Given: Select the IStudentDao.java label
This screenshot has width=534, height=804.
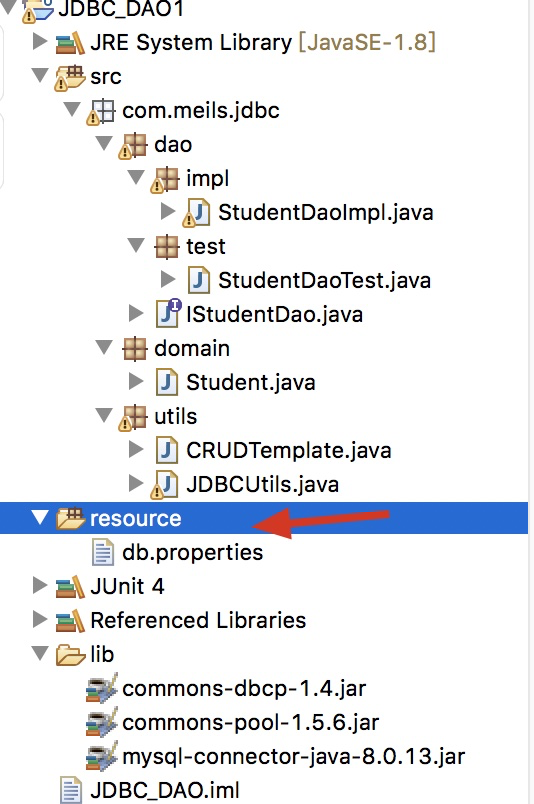Looking at the screenshot, I should point(274,315).
